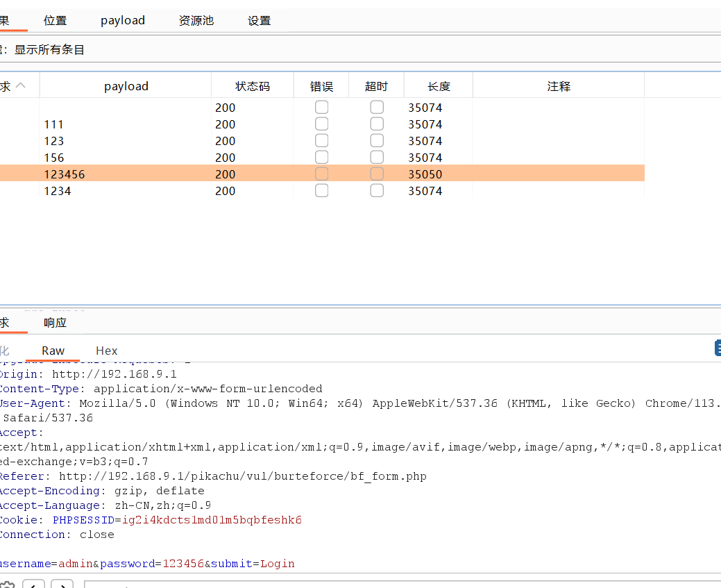Image resolution: width=721 pixels, height=588 pixels.
Task: Click the previous match arrow icon
Action: pos(33,585)
